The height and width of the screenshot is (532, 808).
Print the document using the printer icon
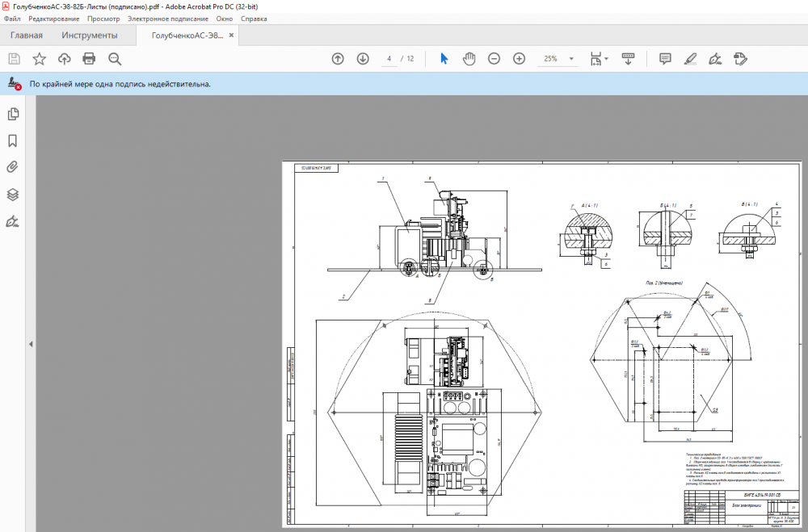point(90,59)
